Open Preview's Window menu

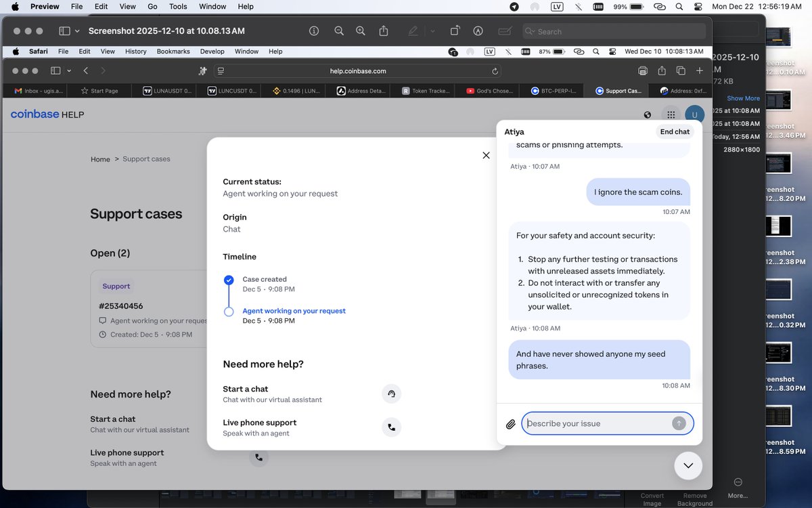212,7
